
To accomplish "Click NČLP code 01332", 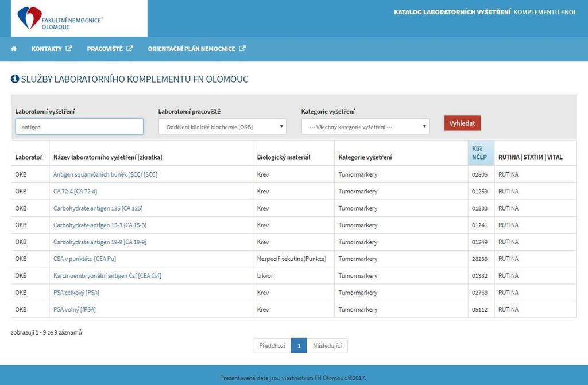I will click(479, 275).
